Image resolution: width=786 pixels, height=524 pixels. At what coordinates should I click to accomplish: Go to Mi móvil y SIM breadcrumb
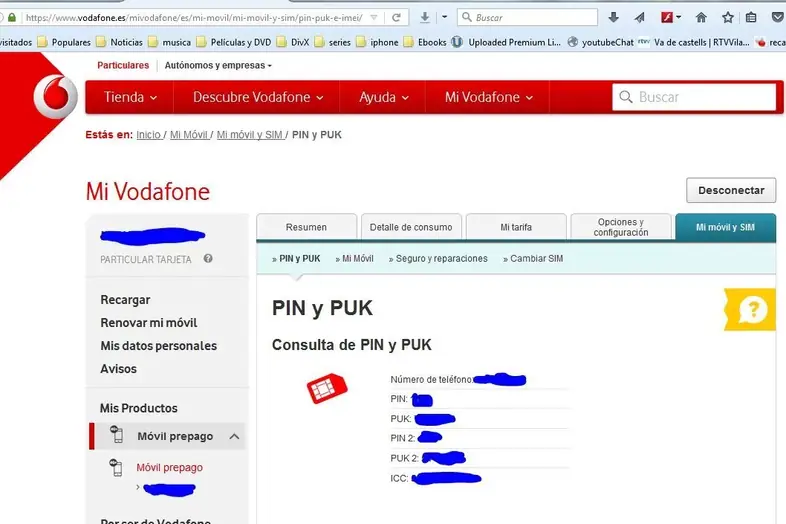click(x=250, y=135)
